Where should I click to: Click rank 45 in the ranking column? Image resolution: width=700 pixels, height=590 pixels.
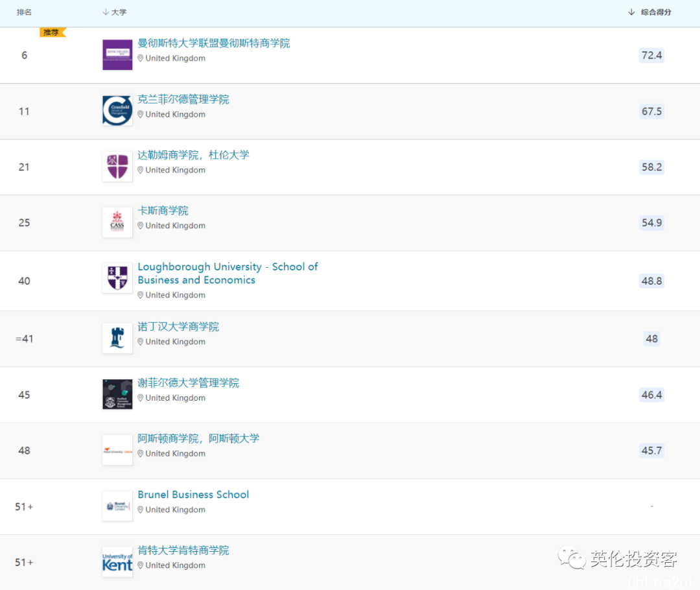click(24, 395)
